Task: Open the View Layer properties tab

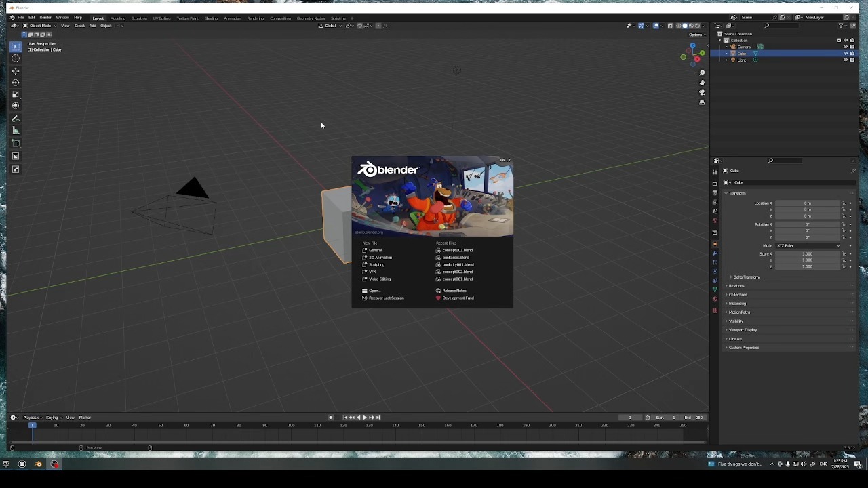Action: point(715,202)
